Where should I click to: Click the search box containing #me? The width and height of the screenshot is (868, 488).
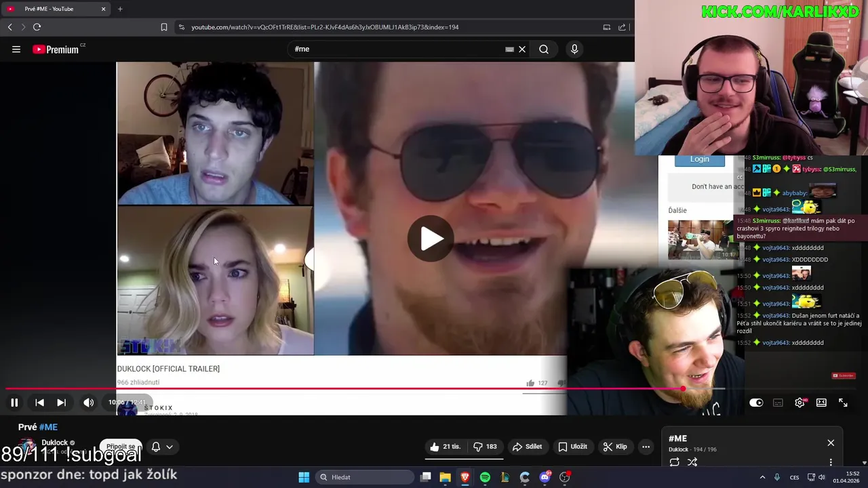pos(397,49)
